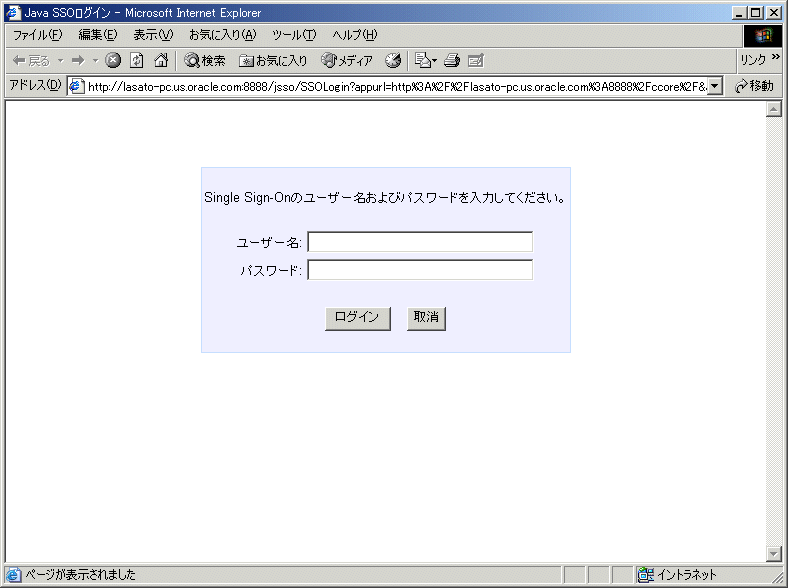Open the Back button history dropdown arrow
Screen dimensions: 788x588
click(x=60, y=61)
